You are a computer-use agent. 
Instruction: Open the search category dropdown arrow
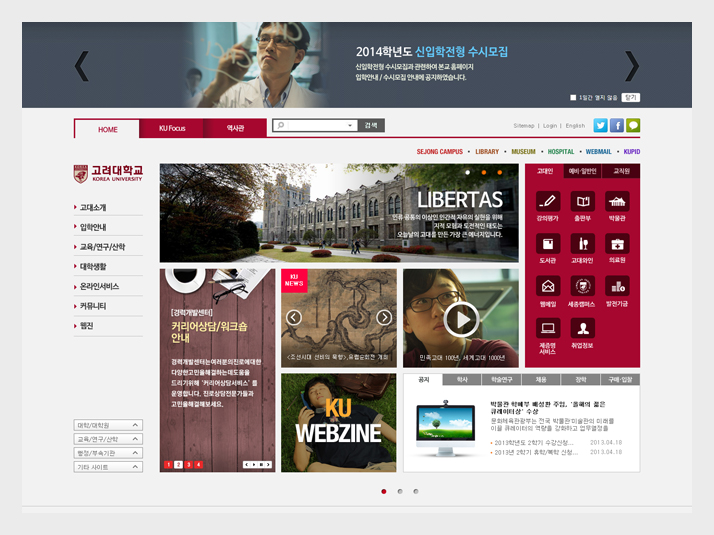pyautogui.click(x=350, y=125)
